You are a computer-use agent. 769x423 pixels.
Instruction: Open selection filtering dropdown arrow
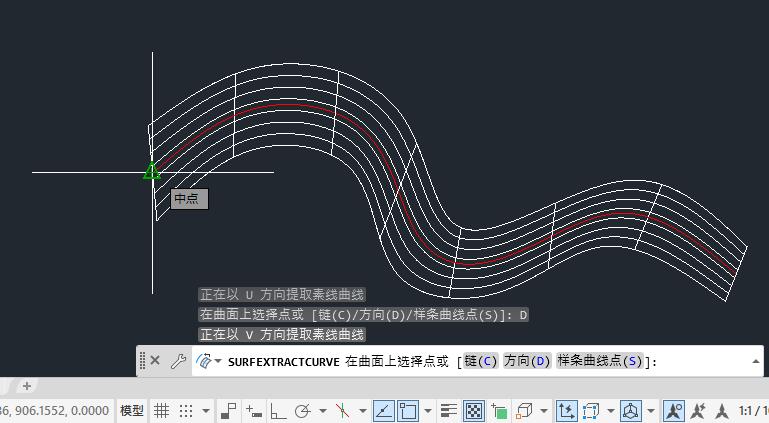611,410
